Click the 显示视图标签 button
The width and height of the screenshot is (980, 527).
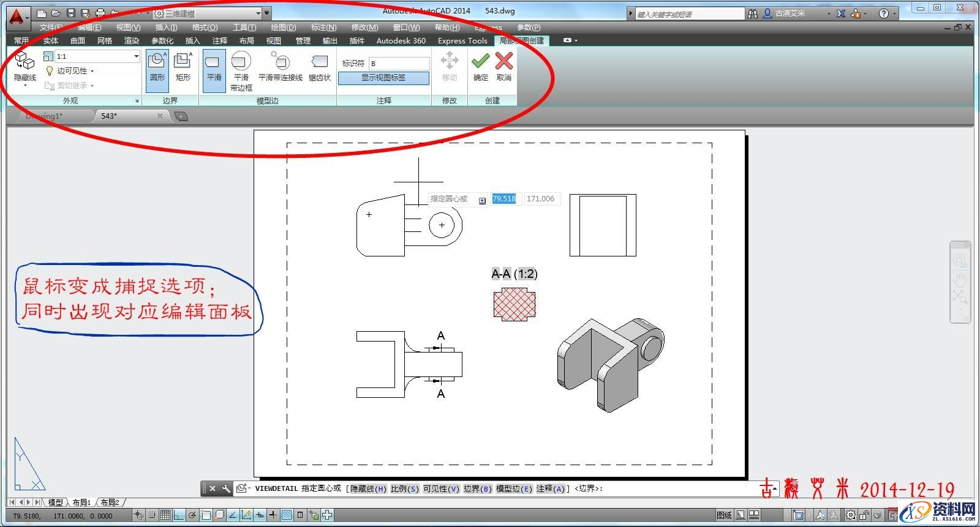tap(383, 78)
